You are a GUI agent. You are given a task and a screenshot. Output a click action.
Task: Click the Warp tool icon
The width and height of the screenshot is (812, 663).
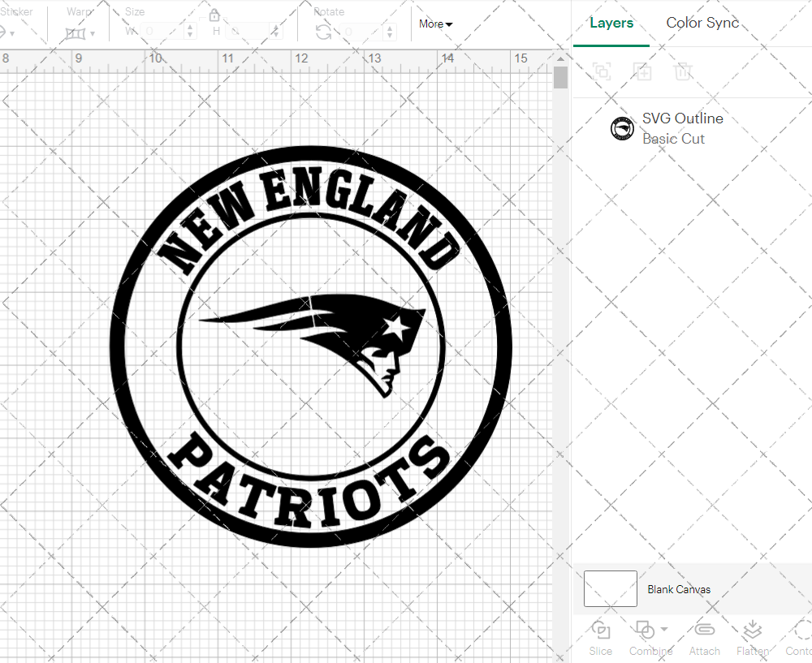click(x=76, y=32)
